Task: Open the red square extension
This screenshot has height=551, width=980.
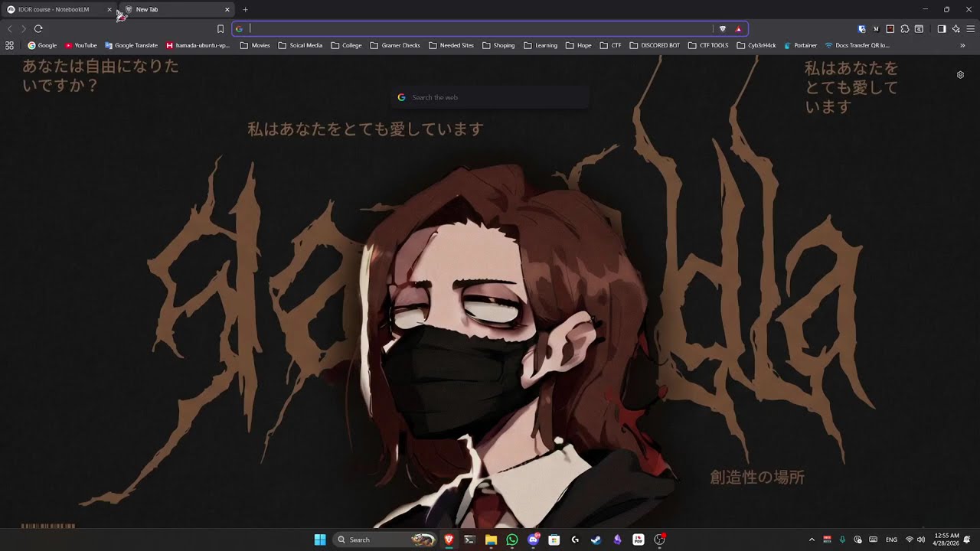Action: [x=890, y=29]
